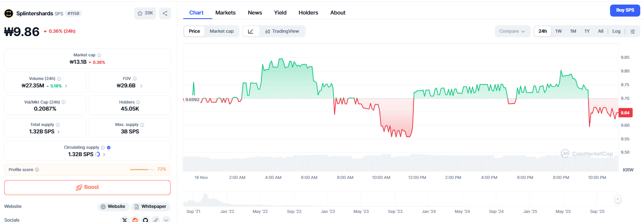Expand the Socials more-links chevron
This screenshot has height=222, width=644.
click(166, 220)
